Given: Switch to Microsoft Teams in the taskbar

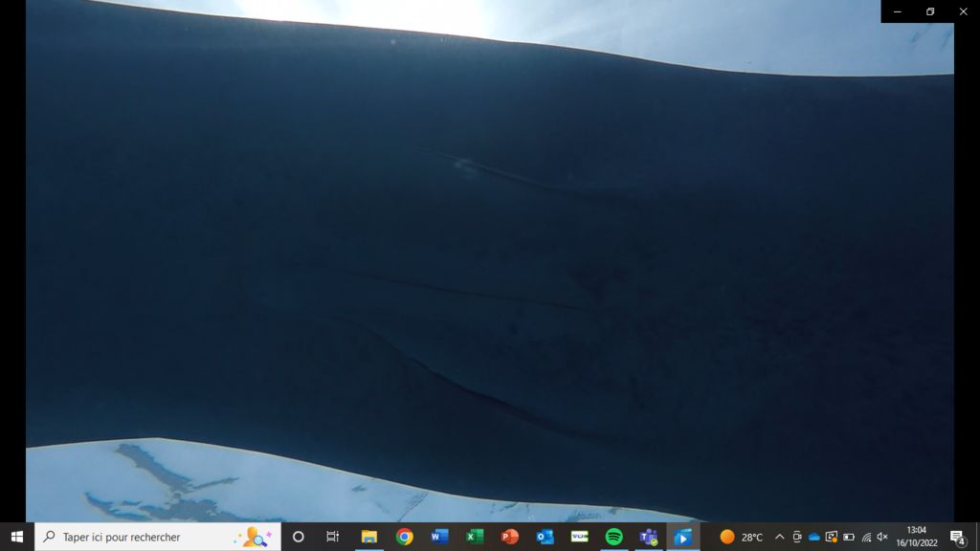Looking at the screenshot, I should tap(648, 537).
